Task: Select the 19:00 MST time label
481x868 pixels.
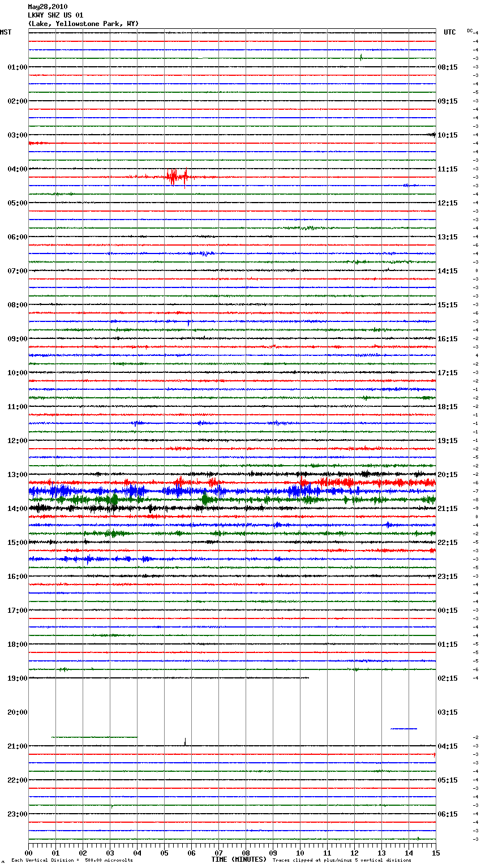Action: 17,678
